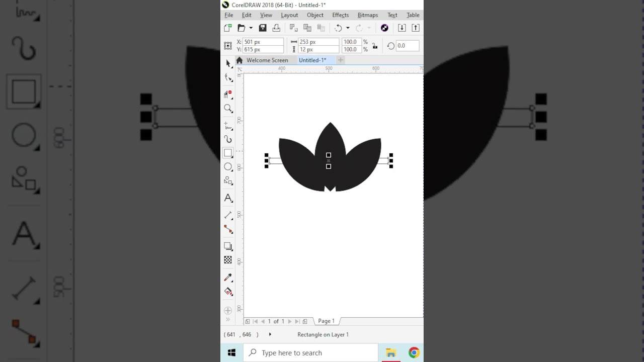644x362 pixels.
Task: Click the rotation angle field
Action: click(x=408, y=46)
